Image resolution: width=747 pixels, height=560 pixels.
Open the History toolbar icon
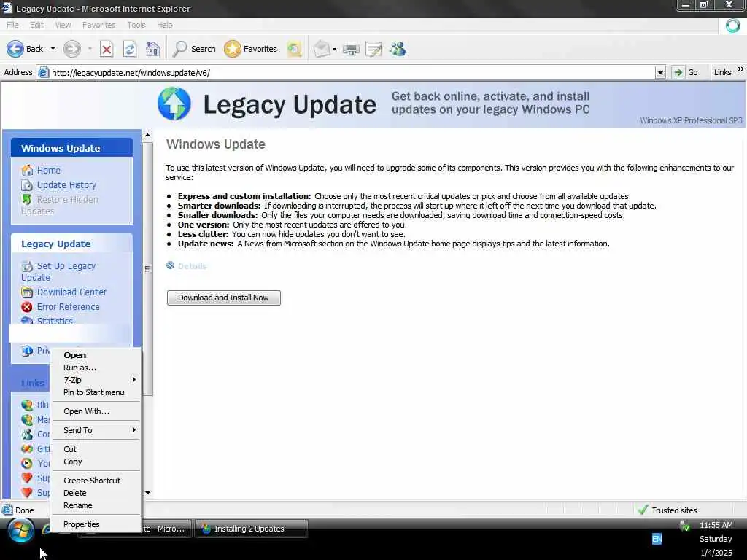295,49
